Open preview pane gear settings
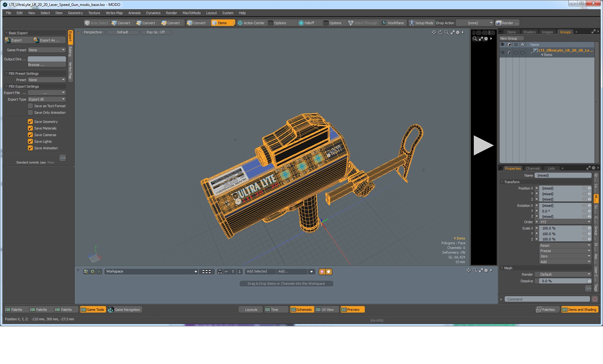The image size is (603, 364). click(486, 39)
